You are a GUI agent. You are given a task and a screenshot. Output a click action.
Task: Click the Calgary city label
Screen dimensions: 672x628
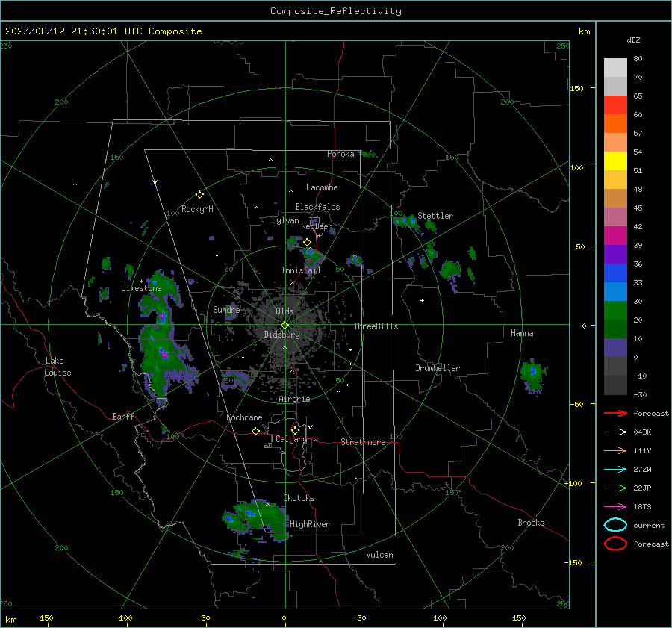[x=291, y=439]
